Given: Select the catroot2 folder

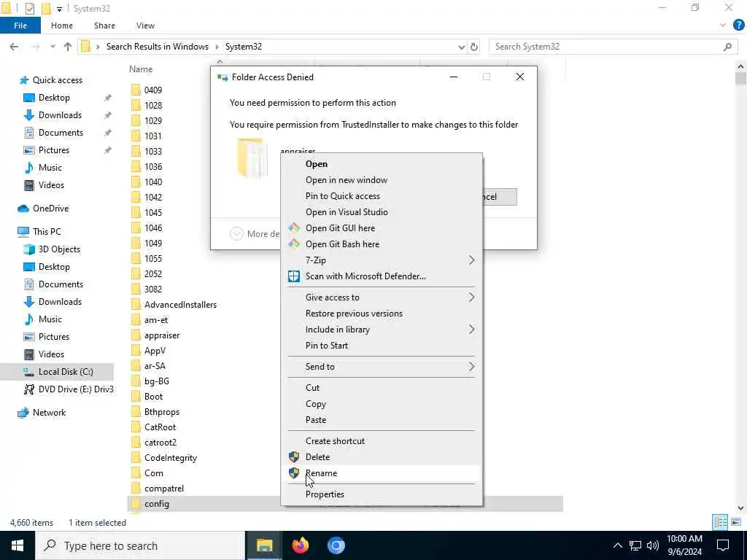Looking at the screenshot, I should coord(160,443).
